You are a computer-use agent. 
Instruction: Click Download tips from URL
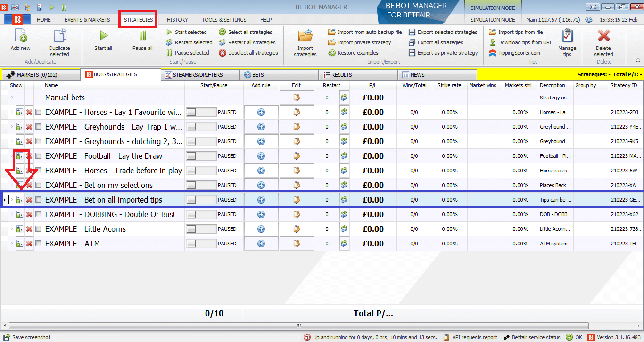click(520, 42)
